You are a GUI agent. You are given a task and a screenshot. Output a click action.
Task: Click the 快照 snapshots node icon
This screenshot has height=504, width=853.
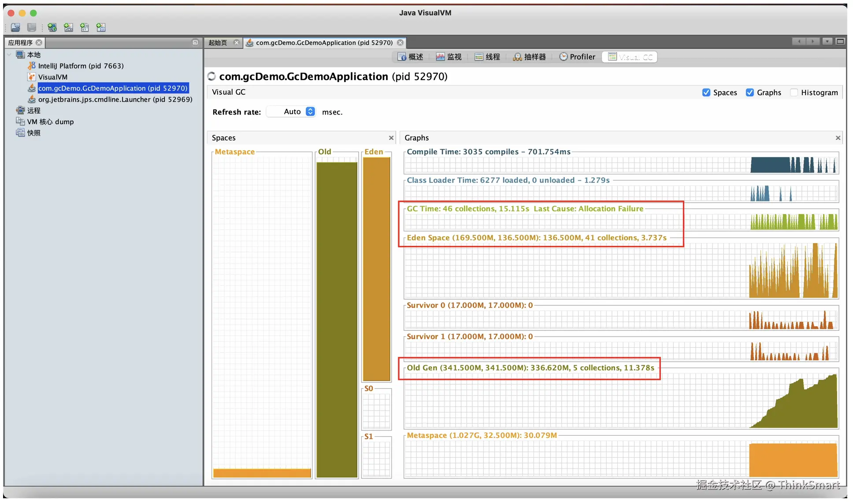pos(20,133)
